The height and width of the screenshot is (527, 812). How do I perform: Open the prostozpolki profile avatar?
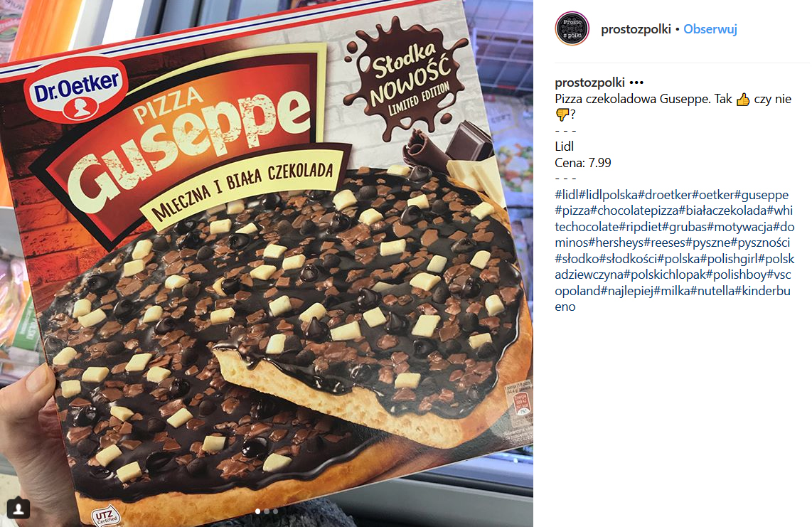[x=572, y=28]
